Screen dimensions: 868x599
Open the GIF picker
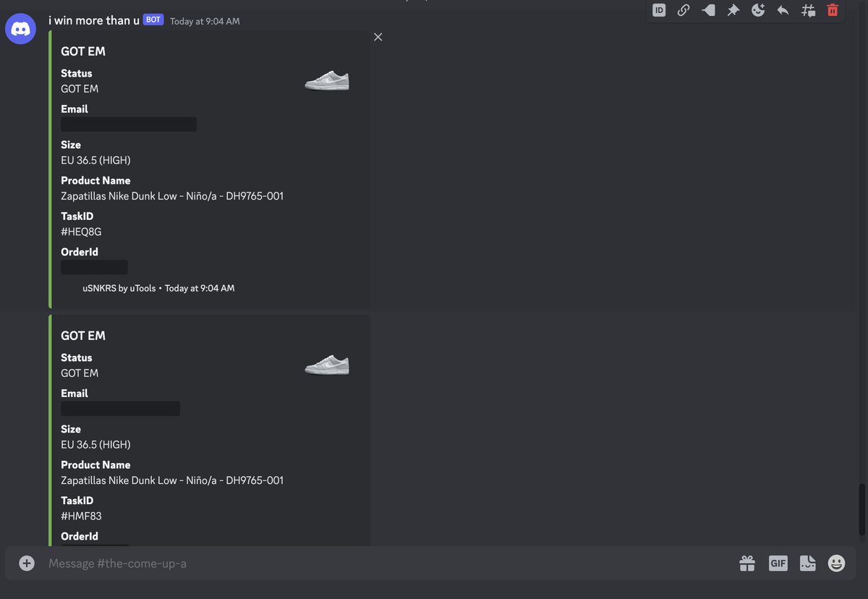[x=778, y=563]
